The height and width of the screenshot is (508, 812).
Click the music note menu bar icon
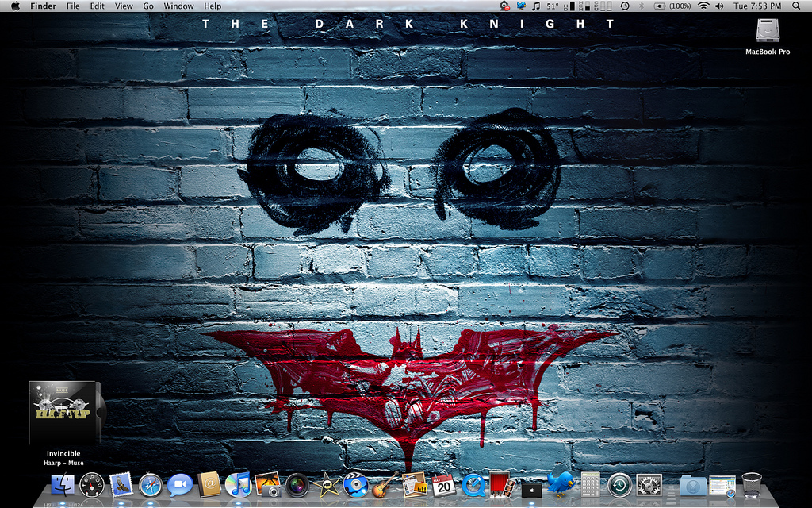pyautogui.click(x=536, y=6)
